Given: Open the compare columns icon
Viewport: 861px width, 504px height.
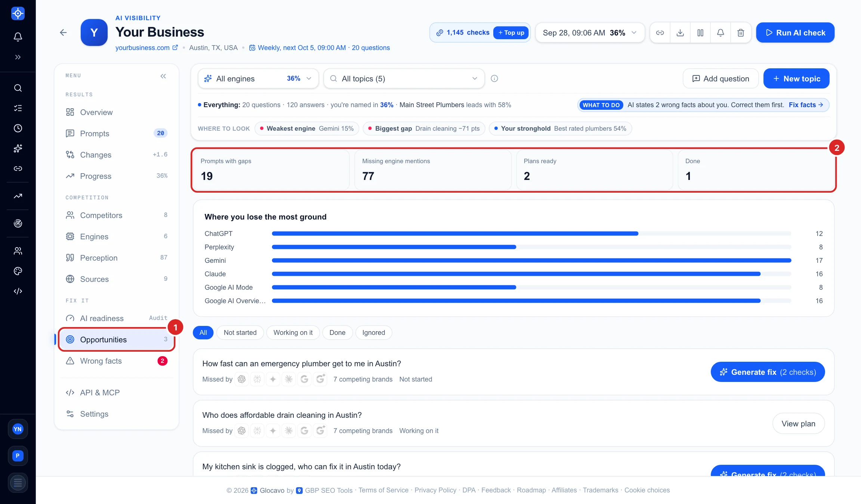Looking at the screenshot, I should pyautogui.click(x=700, y=33).
